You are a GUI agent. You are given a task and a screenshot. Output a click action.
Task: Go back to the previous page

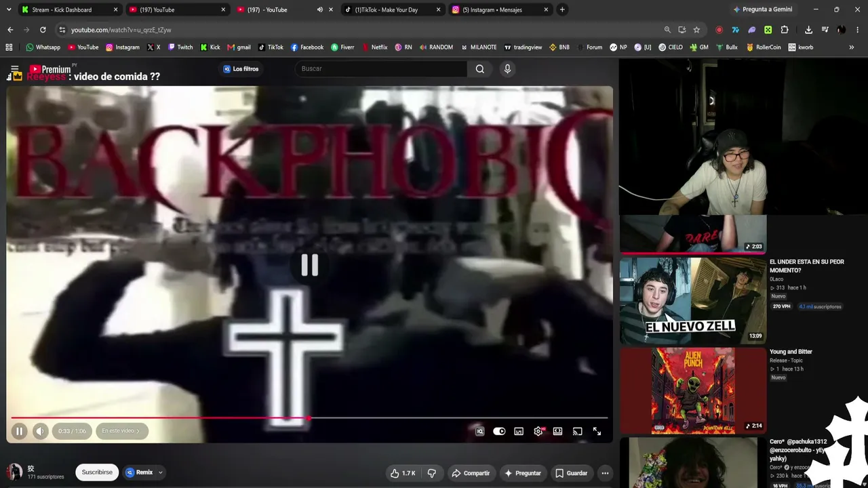10,30
